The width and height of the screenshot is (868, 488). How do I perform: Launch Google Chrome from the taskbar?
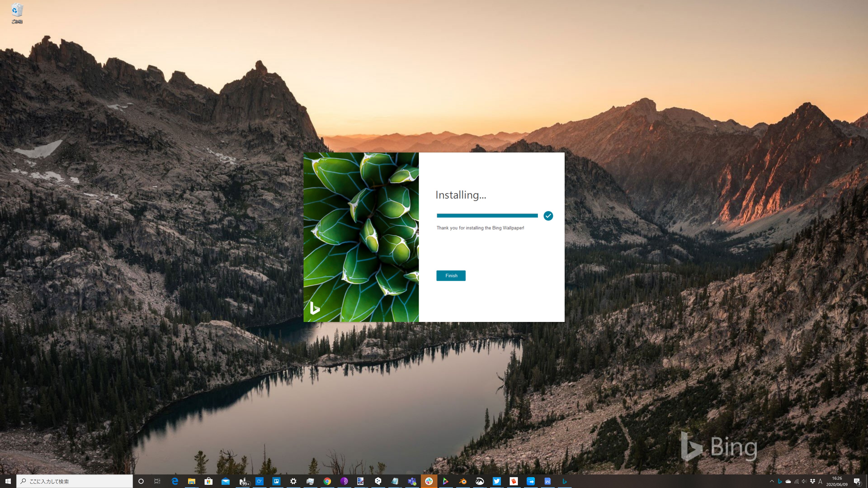click(x=327, y=481)
